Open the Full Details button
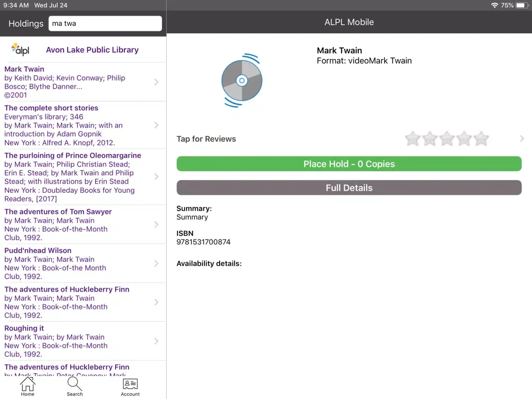The height and width of the screenshot is (399, 532). (x=349, y=188)
